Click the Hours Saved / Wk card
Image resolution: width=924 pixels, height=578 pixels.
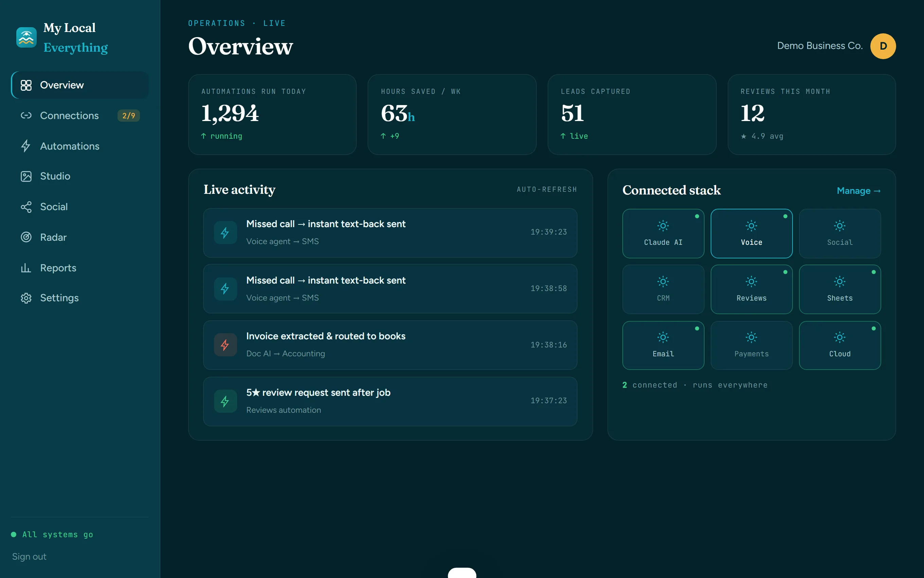point(452,115)
